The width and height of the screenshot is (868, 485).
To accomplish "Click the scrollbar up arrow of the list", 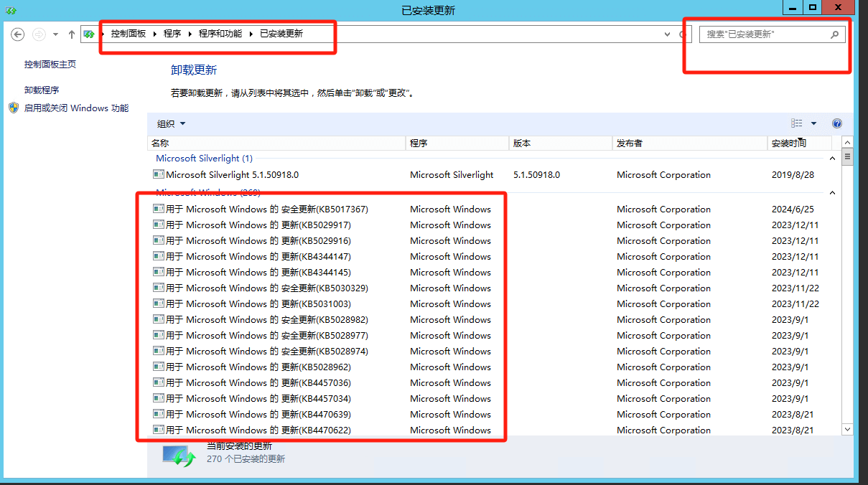I will coord(847,143).
